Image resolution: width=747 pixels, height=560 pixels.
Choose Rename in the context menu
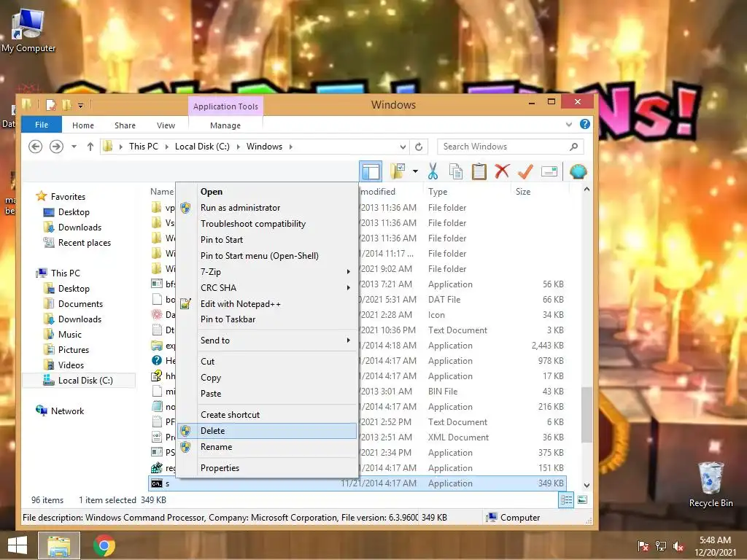coord(267,447)
